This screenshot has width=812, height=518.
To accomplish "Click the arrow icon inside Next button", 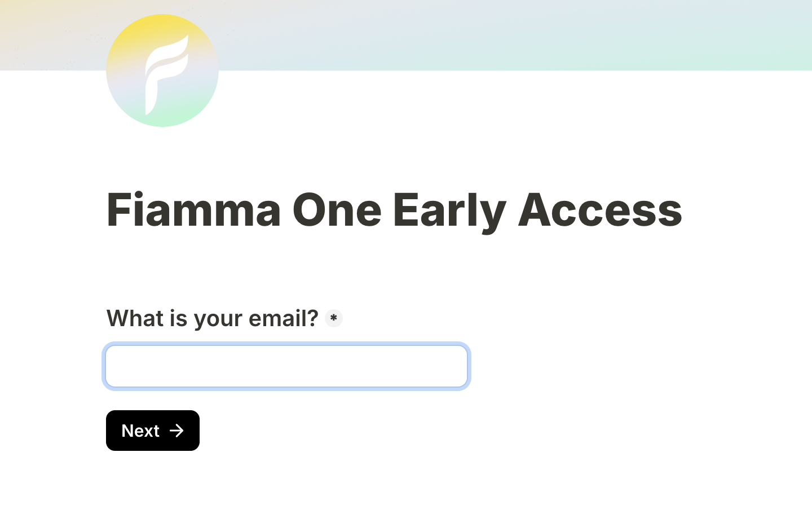I will pos(176,431).
